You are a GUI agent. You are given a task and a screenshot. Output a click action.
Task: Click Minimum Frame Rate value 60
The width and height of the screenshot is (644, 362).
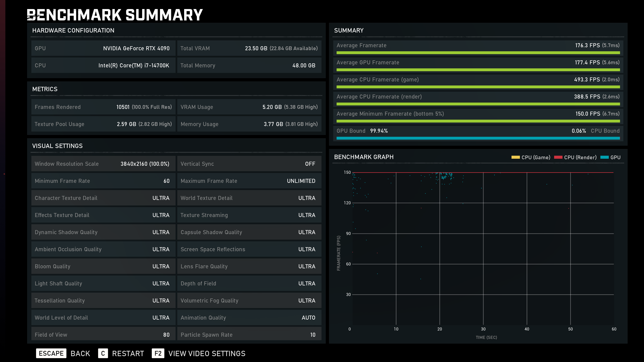point(167,181)
